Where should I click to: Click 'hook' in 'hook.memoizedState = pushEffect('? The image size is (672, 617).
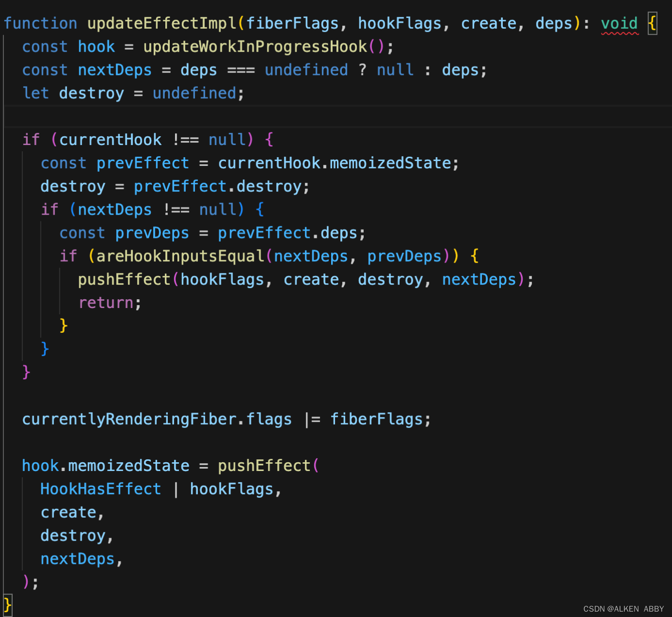pos(40,466)
